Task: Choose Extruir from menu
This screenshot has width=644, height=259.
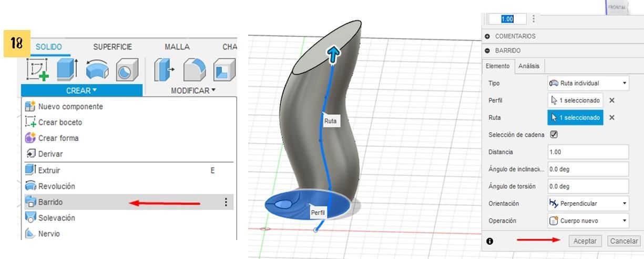Action: 129,170
